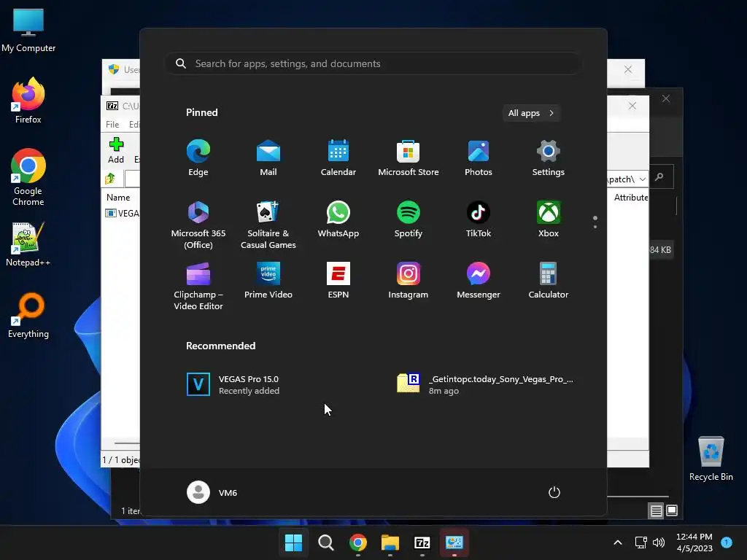Open the Calculator app

[549, 281]
